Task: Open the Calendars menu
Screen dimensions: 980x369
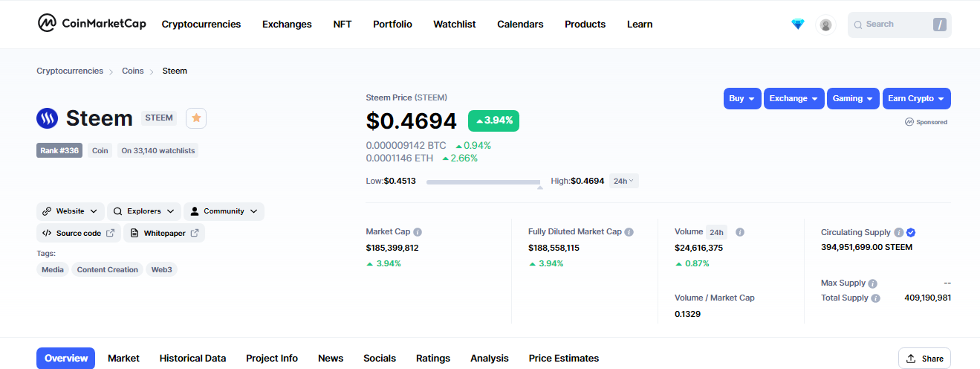Action: click(520, 25)
